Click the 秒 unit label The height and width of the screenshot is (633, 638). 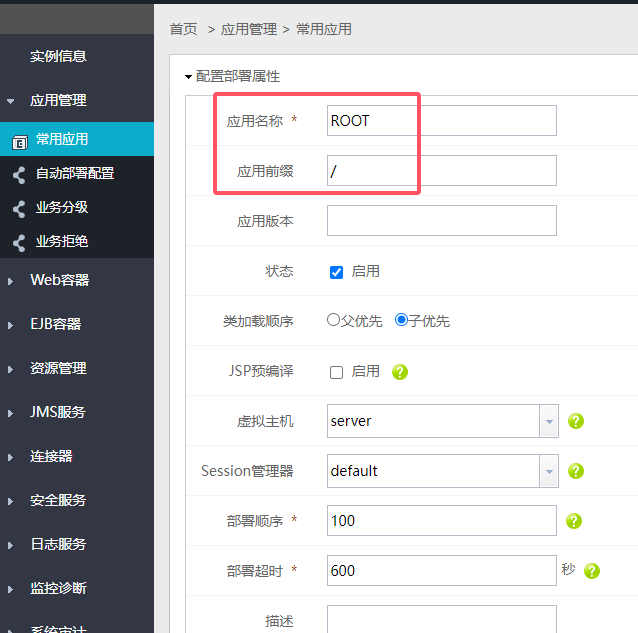(568, 569)
